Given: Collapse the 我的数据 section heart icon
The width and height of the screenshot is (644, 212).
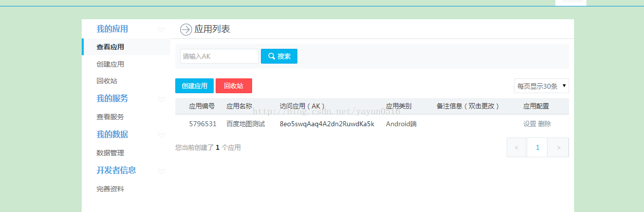Looking at the screenshot, I should pyautogui.click(x=161, y=135).
